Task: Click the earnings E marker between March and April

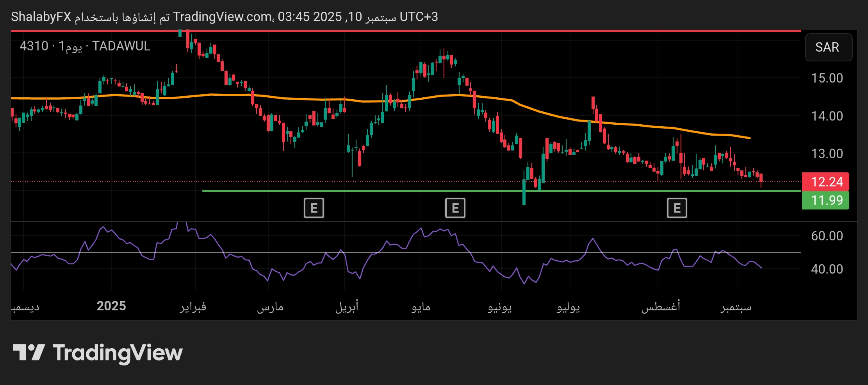Action: click(x=314, y=208)
